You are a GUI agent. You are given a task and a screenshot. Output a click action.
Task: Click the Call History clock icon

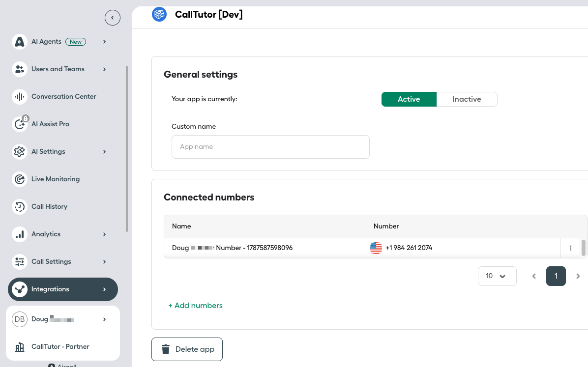click(x=20, y=206)
